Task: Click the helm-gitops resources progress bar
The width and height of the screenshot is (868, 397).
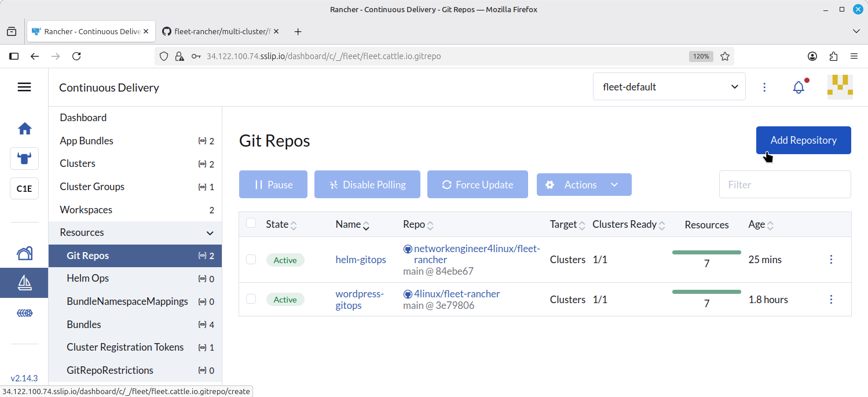Action: pos(706,253)
